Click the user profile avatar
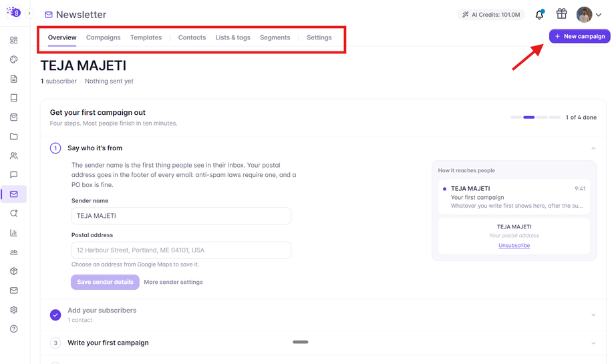Image resolution: width=614 pixels, height=364 pixels. click(x=584, y=15)
